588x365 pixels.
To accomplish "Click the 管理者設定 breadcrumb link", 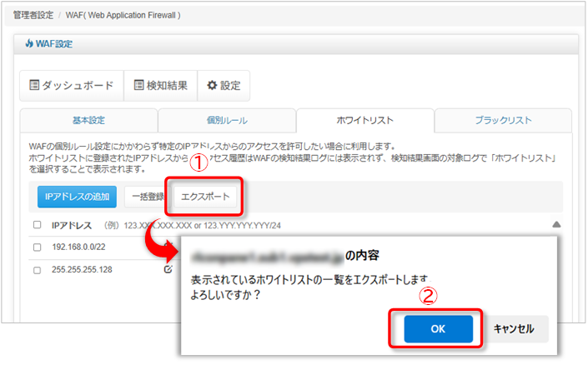I will (x=33, y=15).
